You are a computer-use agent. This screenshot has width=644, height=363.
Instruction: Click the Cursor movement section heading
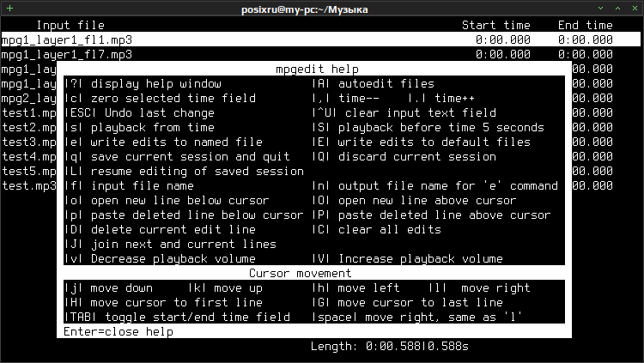point(301,273)
